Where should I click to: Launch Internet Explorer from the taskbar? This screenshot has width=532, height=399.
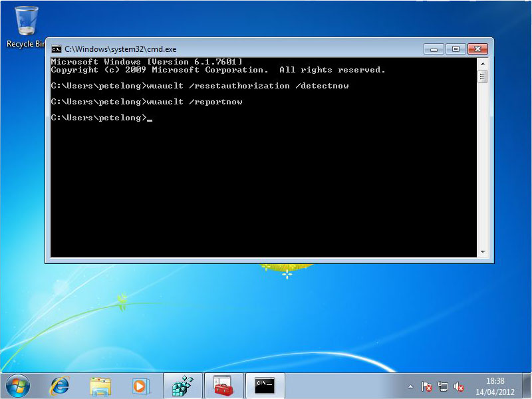[x=60, y=386]
